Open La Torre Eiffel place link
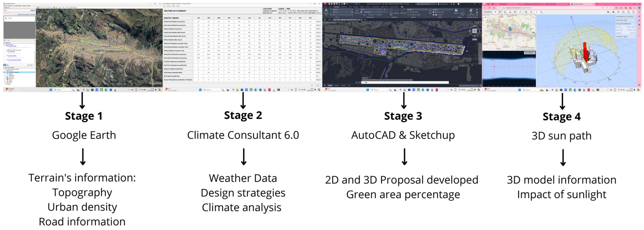The height and width of the screenshot is (230, 644). click(11, 52)
